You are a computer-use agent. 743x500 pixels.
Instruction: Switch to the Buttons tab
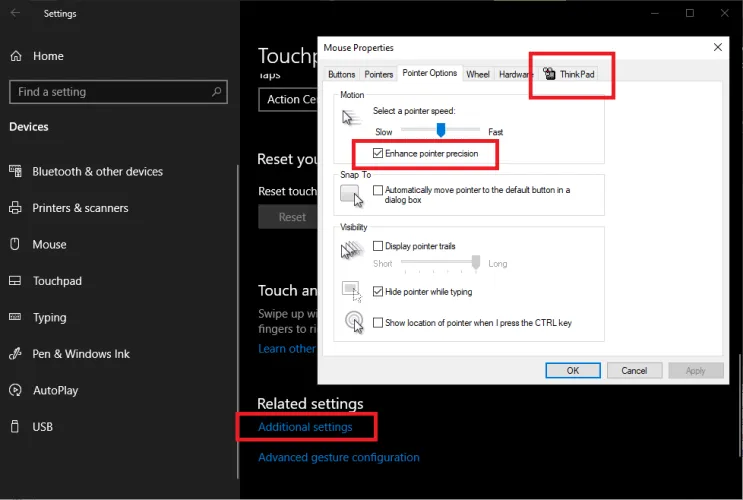pyautogui.click(x=341, y=74)
